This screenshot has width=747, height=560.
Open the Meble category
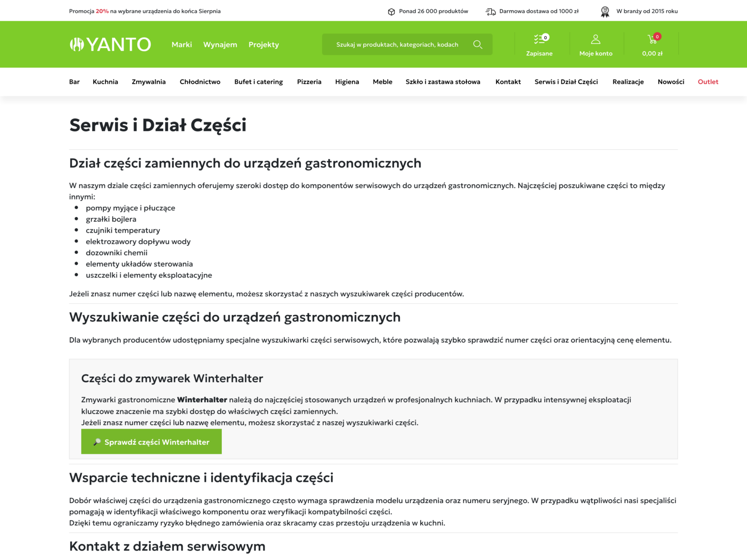pyautogui.click(x=383, y=82)
